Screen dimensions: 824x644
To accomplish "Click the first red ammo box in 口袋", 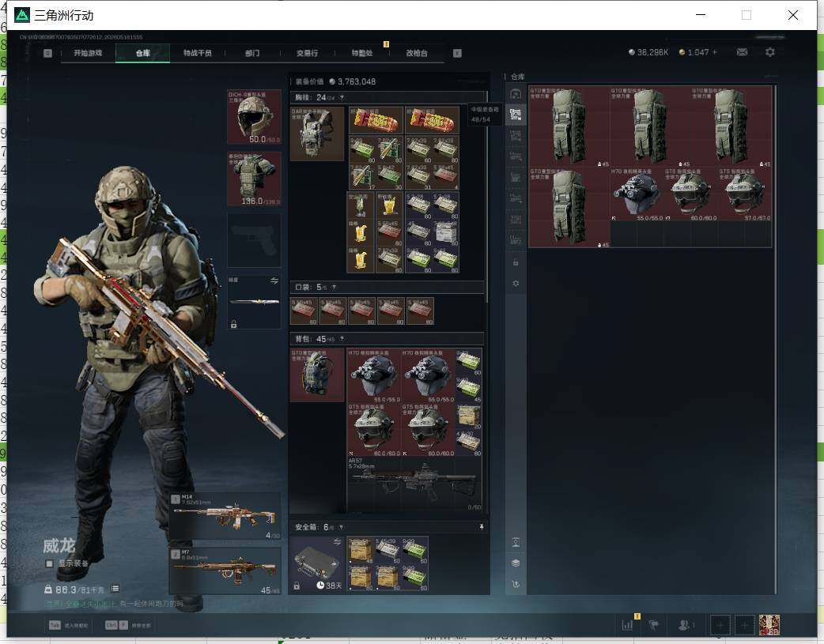I will tap(304, 311).
